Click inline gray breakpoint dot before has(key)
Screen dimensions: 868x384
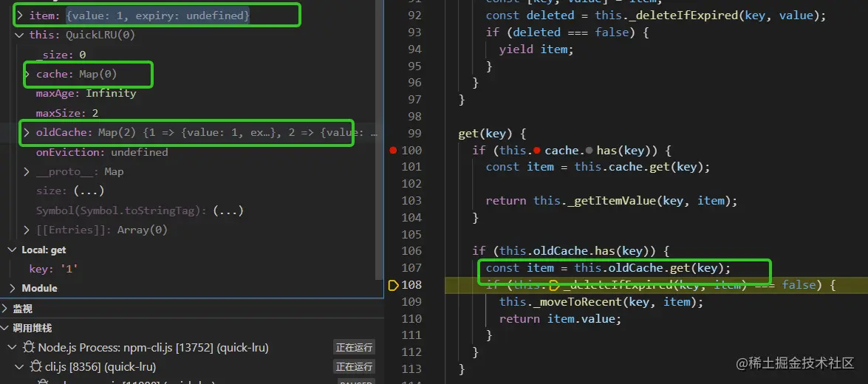[x=589, y=150]
